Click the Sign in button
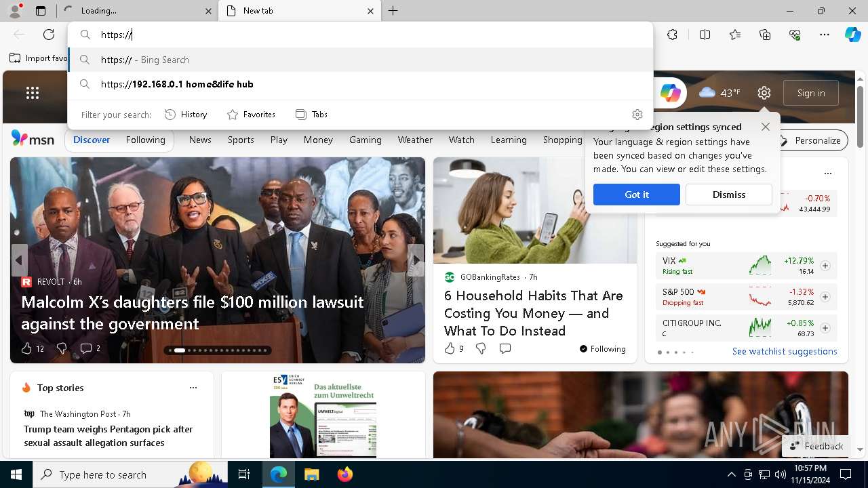The width and height of the screenshot is (868, 488). pyautogui.click(x=811, y=93)
